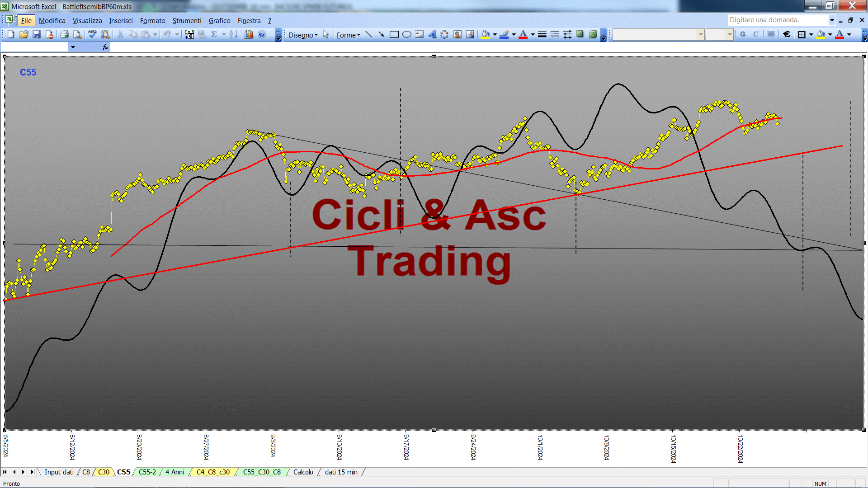Open the drawing fill color dropdown arrow

tap(495, 34)
